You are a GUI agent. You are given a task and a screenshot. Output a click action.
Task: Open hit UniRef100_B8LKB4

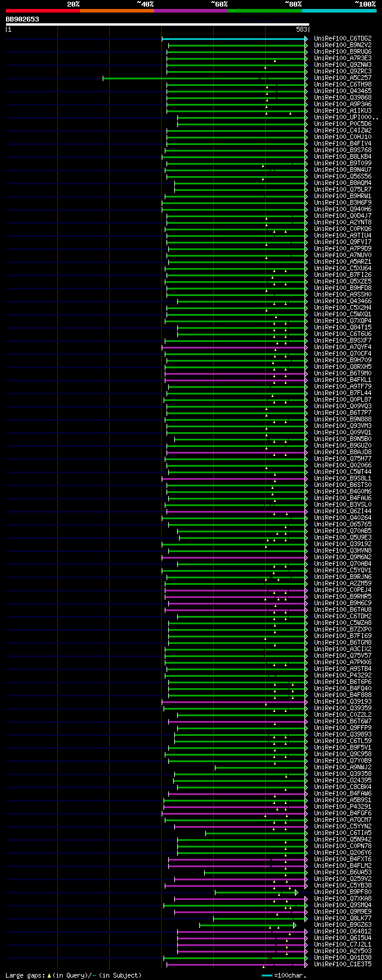point(343,156)
